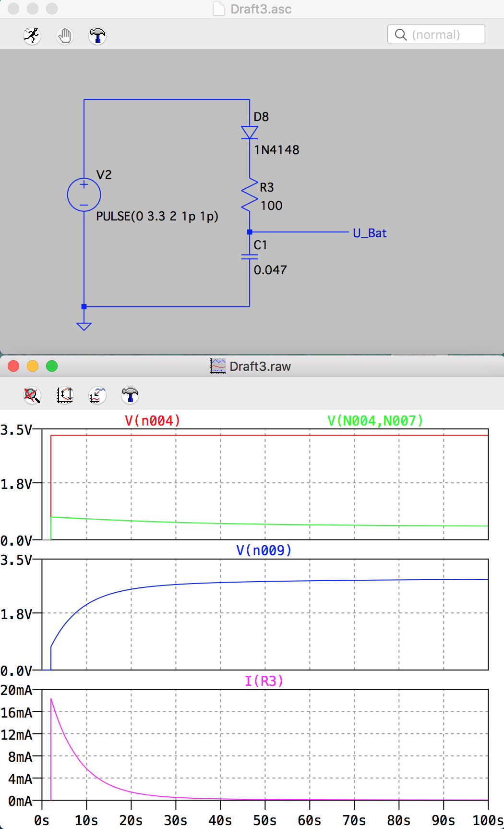Viewport: 504px width, 829px height.
Task: Select the V(N004,N007) trace label
Action: [x=375, y=421]
